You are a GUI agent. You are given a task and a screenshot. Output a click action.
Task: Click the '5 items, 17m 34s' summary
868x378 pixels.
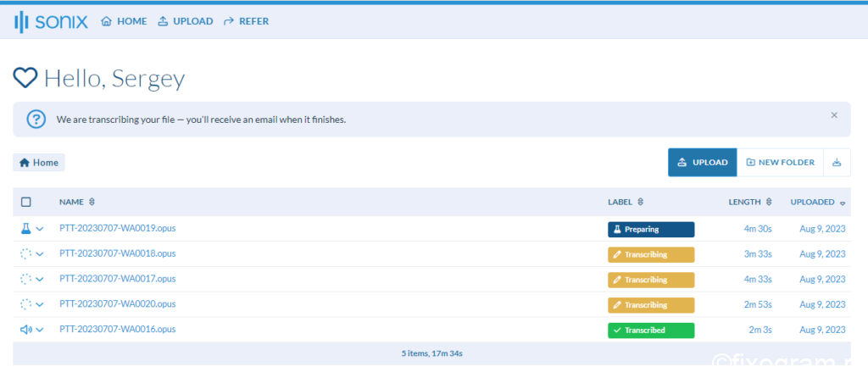(431, 353)
